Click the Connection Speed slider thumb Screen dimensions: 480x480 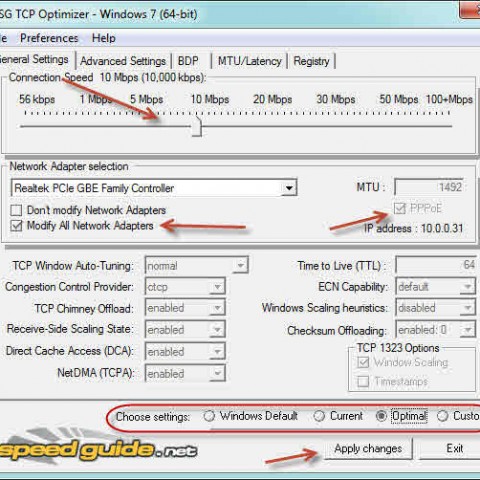point(197,127)
